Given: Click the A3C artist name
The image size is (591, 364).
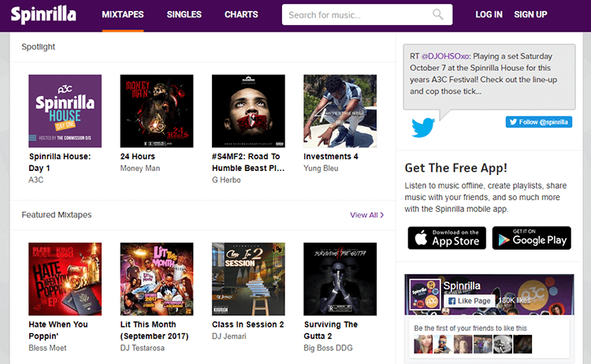Looking at the screenshot, I should (x=35, y=180).
